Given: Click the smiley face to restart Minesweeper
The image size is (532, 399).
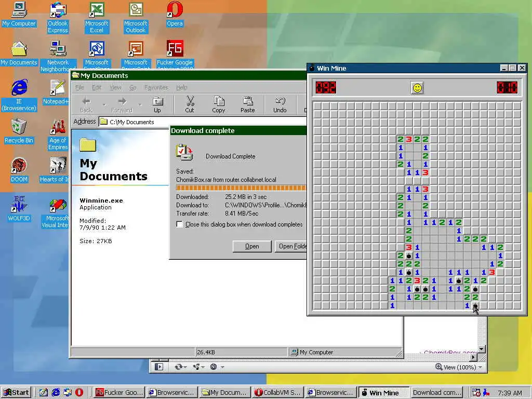Looking at the screenshot, I should 417,88.
